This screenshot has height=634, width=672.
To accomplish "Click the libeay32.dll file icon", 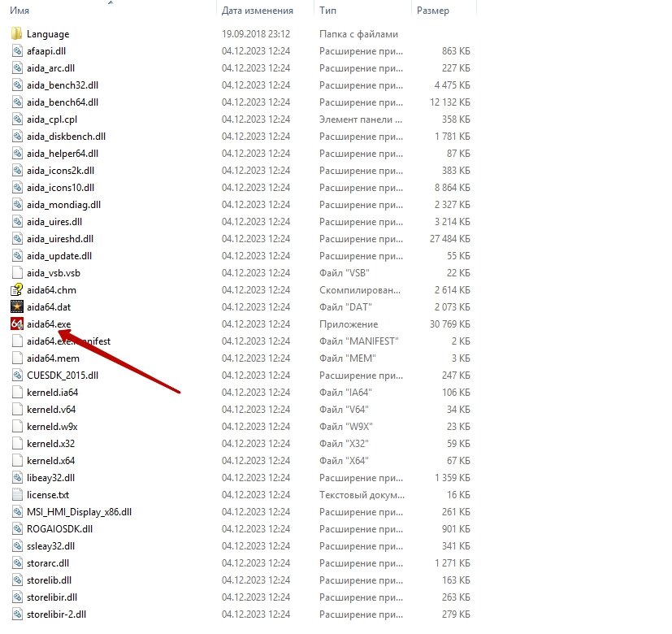I will pyautogui.click(x=17, y=478).
